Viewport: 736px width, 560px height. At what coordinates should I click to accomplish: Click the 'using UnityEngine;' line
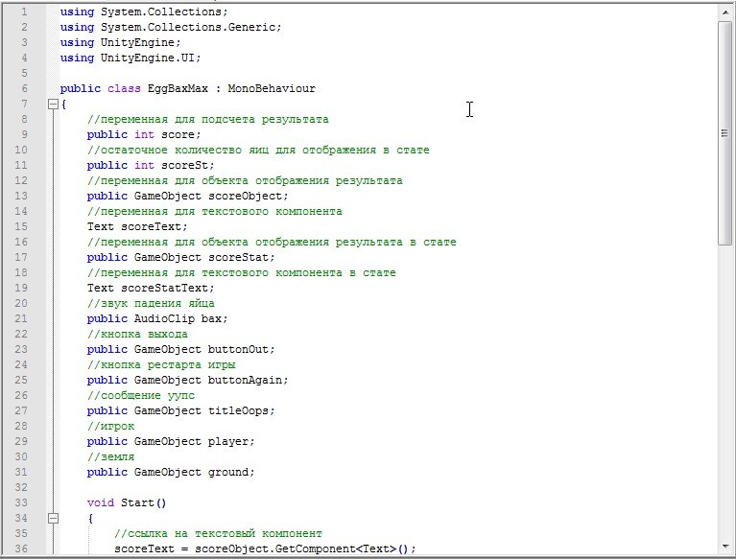[x=120, y=43]
